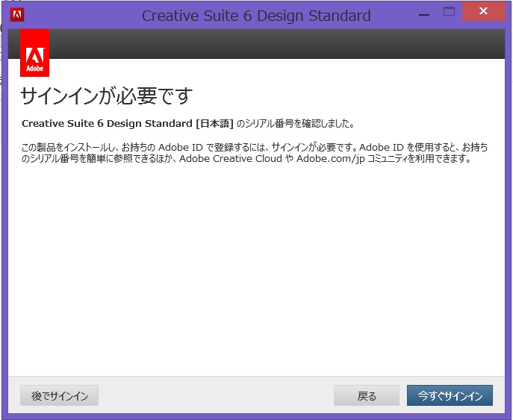This screenshot has height=420, width=513.
Task: Click the red Adobe logo banner
Action: click(34, 53)
